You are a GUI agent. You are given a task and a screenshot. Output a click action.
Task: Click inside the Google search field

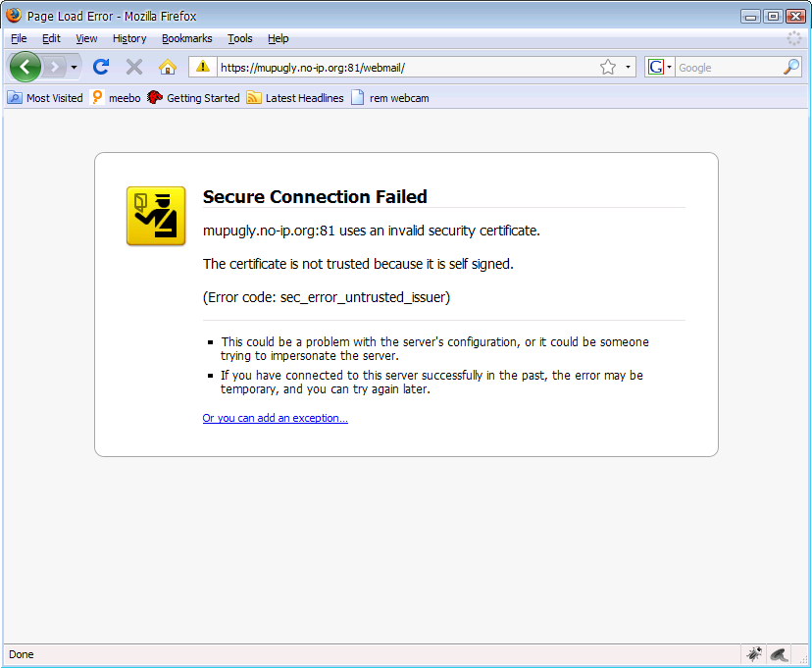pos(728,68)
